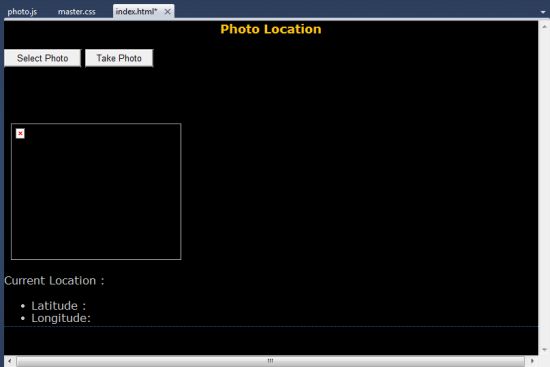Viewport: 550px width, 367px height.
Task: Click the horizontal scrollbar right arrow
Action: [x=532, y=361]
